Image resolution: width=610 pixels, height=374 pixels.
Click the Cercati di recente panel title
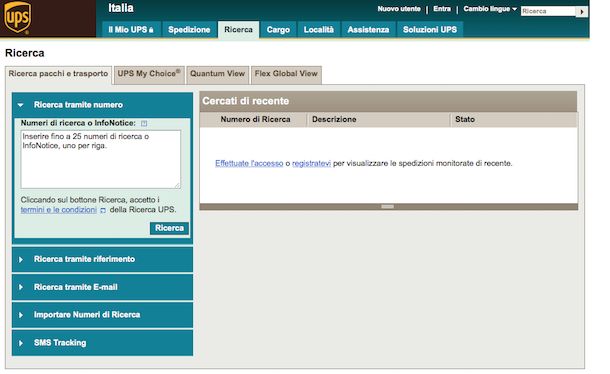point(245,101)
